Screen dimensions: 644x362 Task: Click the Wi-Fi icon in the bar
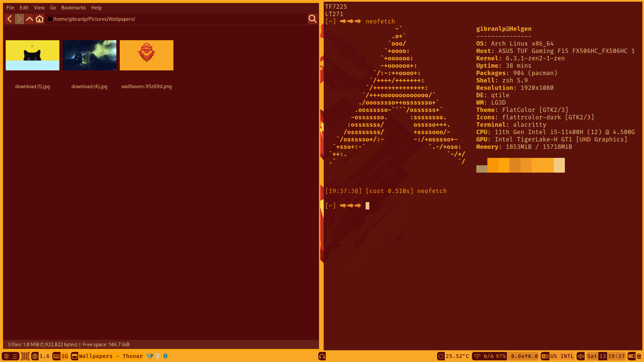coord(477,356)
